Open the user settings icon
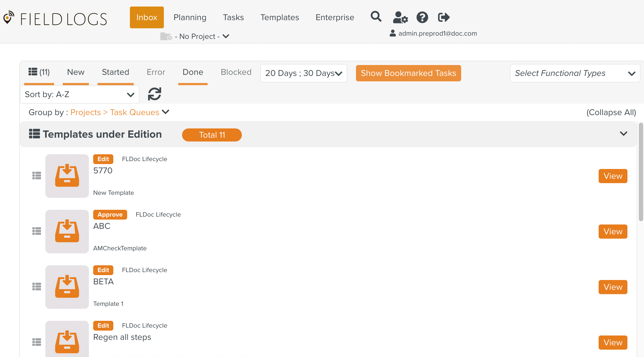 (400, 17)
